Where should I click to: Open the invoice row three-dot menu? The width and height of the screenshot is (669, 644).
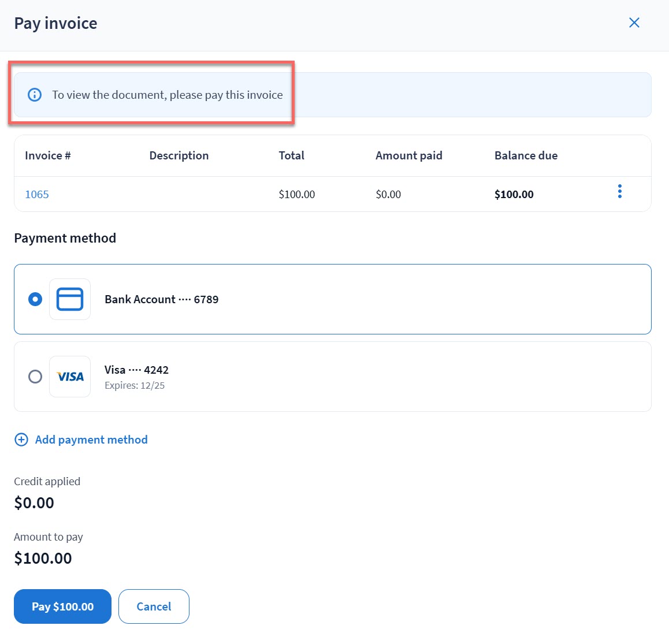pyautogui.click(x=619, y=192)
